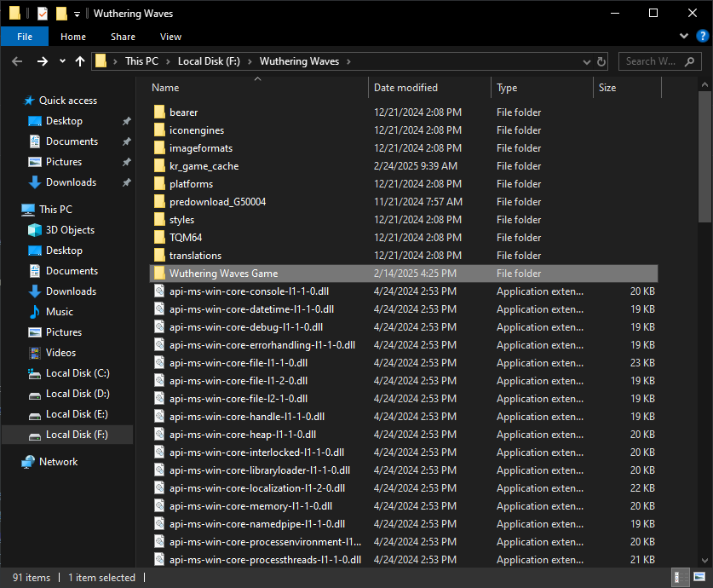Open pinned Pictures under Quick access
Viewport: 713px width, 588px height.
pos(64,162)
